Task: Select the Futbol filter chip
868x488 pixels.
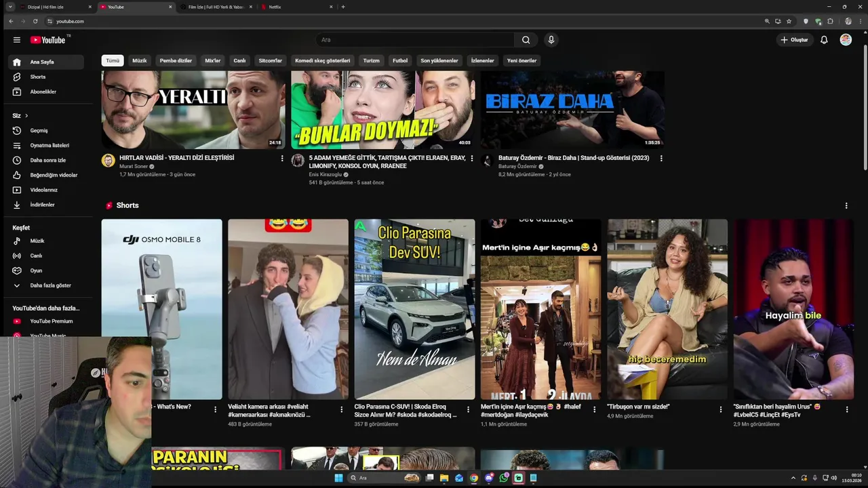Action: 400,60
